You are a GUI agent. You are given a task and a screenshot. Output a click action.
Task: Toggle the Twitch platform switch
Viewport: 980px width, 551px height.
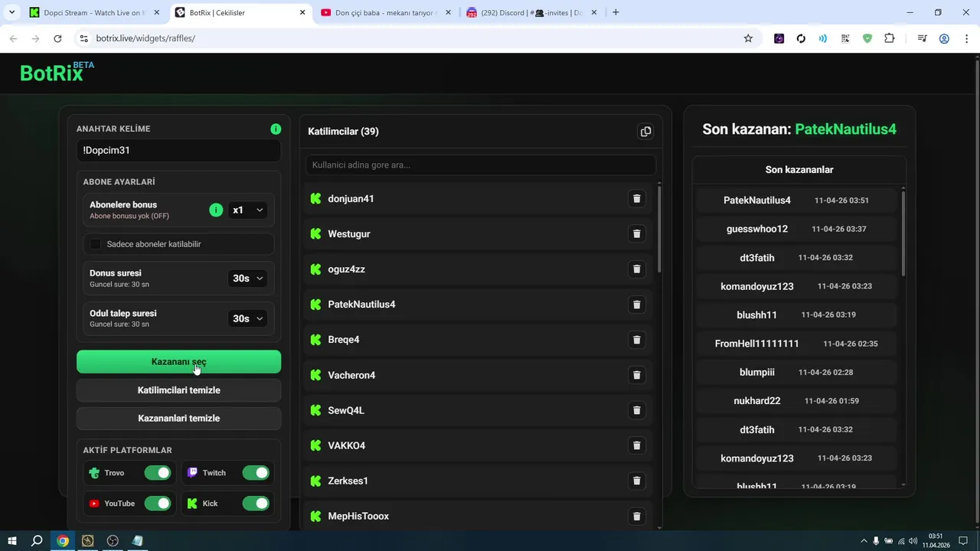pyautogui.click(x=256, y=473)
